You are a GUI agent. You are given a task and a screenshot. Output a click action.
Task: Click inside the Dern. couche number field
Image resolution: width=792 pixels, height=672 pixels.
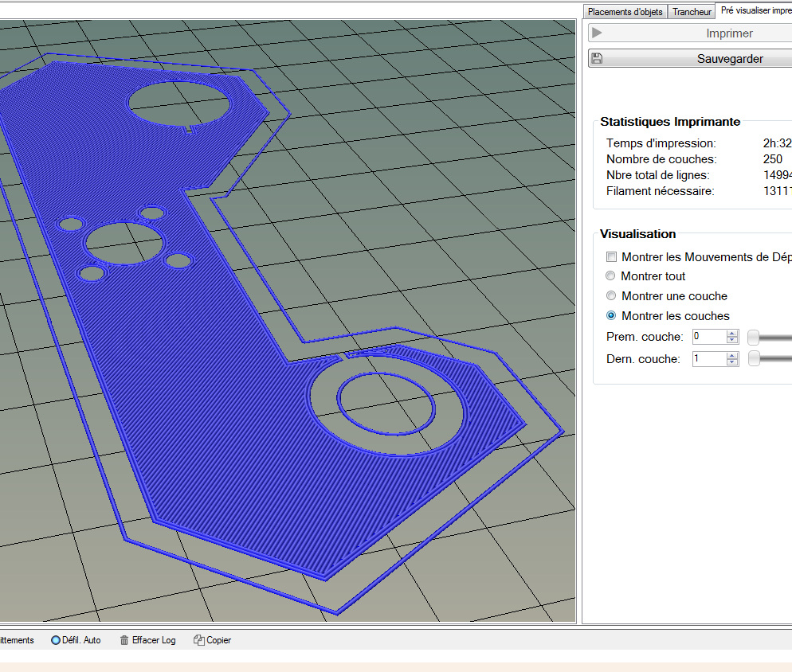[708, 359]
